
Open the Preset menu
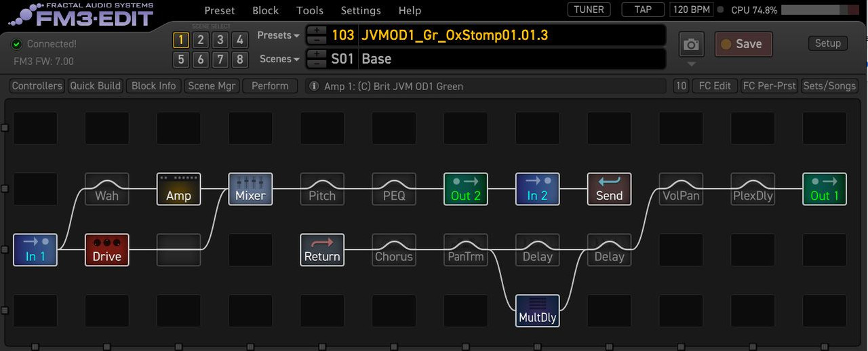220,10
